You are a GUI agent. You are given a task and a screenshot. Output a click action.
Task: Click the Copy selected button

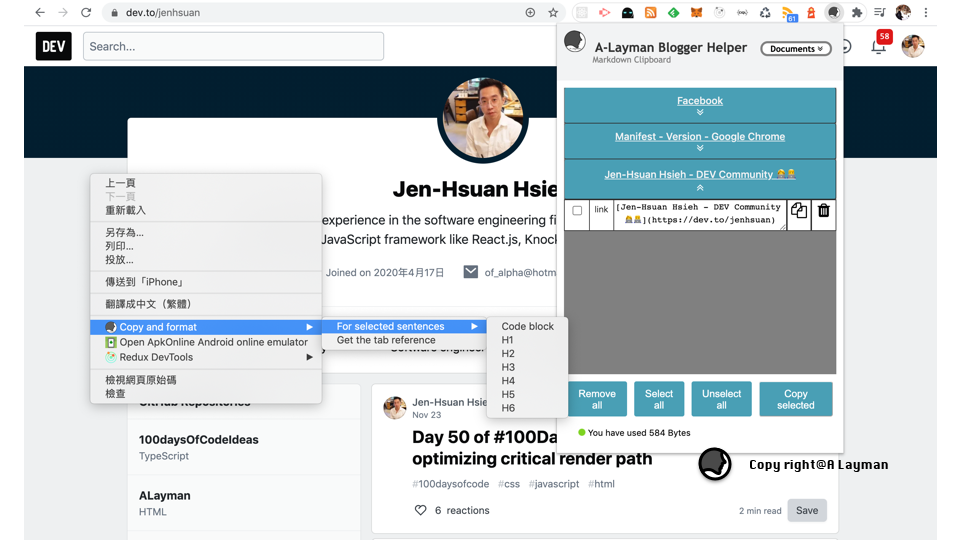(796, 399)
